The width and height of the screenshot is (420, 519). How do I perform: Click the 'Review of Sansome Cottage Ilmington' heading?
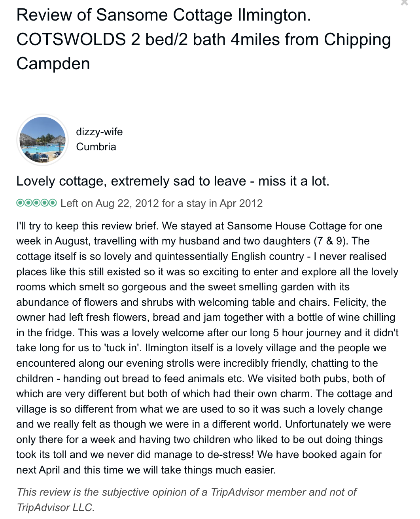[163, 15]
